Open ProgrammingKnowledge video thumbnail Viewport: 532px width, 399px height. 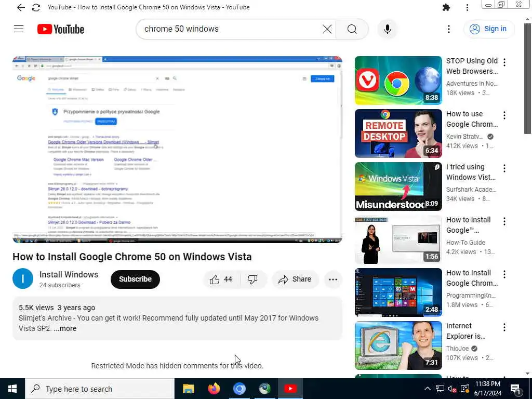[x=398, y=292]
